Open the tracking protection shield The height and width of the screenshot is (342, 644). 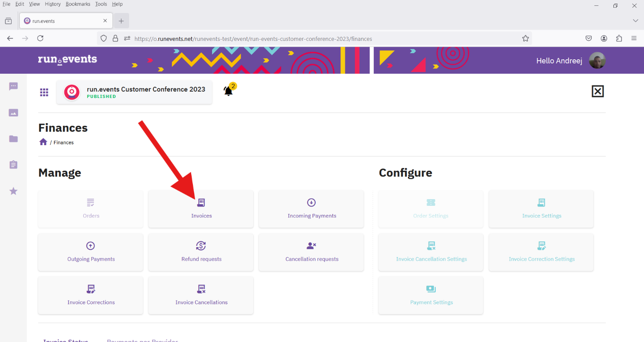(104, 39)
